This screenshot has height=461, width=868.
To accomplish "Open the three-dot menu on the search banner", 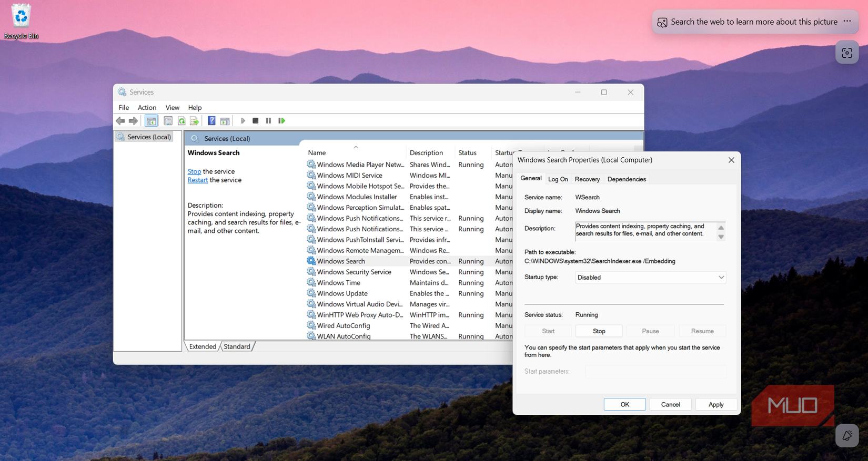I will tap(847, 22).
